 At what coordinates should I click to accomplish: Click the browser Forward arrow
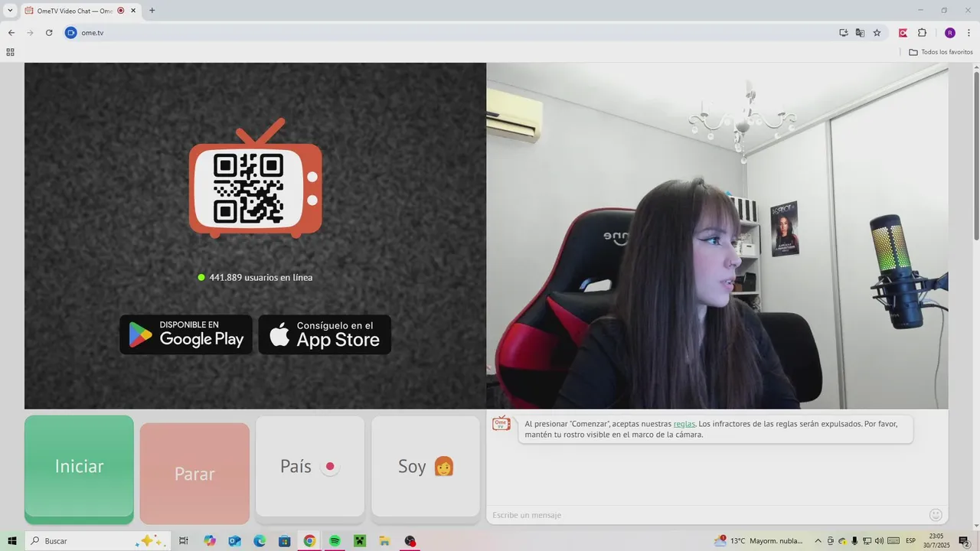point(30,33)
